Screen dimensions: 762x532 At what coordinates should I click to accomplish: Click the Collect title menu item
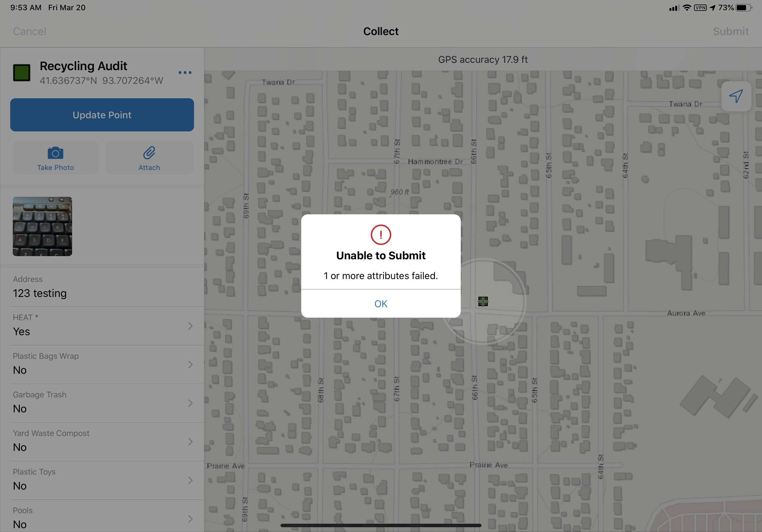pyautogui.click(x=381, y=31)
